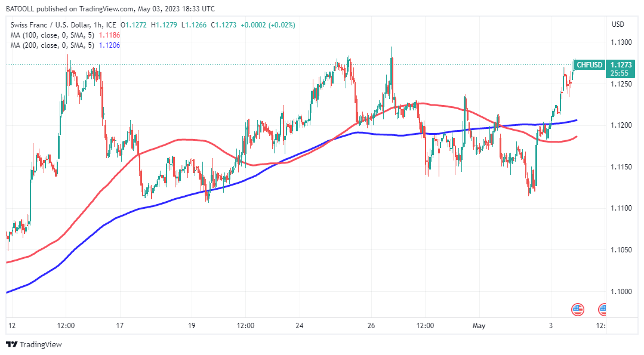
Task: Click the red 1.1186 MA value
Action: (109, 35)
